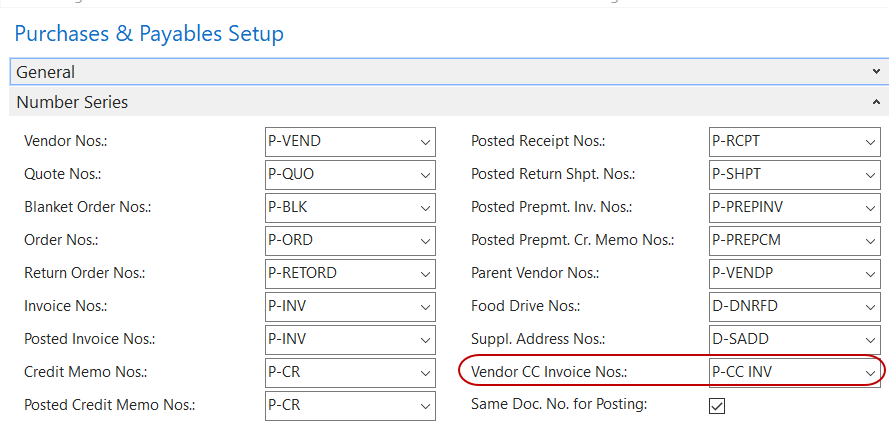889x432 pixels.
Task: Open the Quote Nos. dropdown arrow
Action: (425, 175)
